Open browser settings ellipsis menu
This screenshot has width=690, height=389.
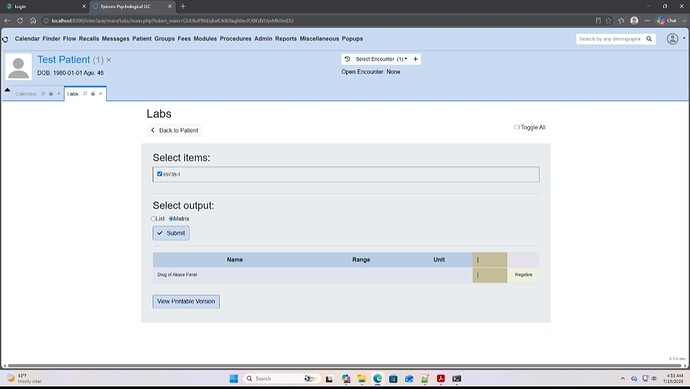(x=647, y=20)
